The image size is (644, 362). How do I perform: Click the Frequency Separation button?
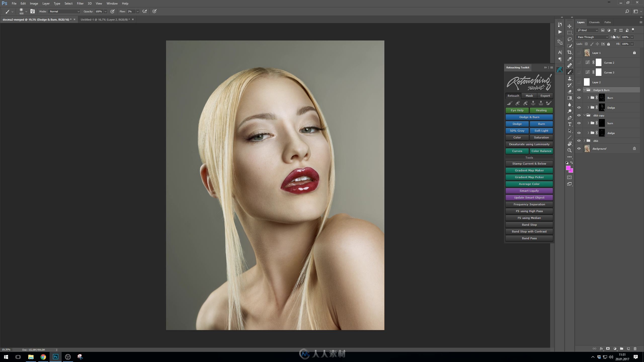[x=529, y=204]
